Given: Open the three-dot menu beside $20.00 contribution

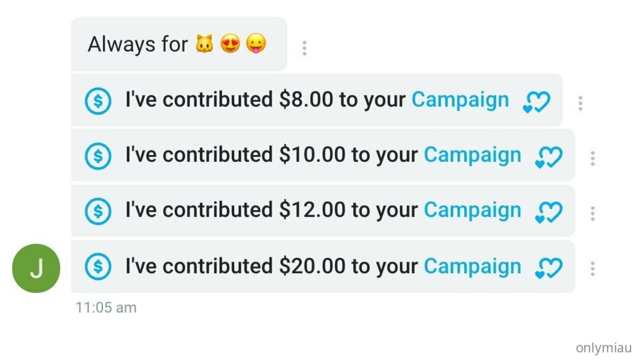Looking at the screenshot, I should (592, 269).
